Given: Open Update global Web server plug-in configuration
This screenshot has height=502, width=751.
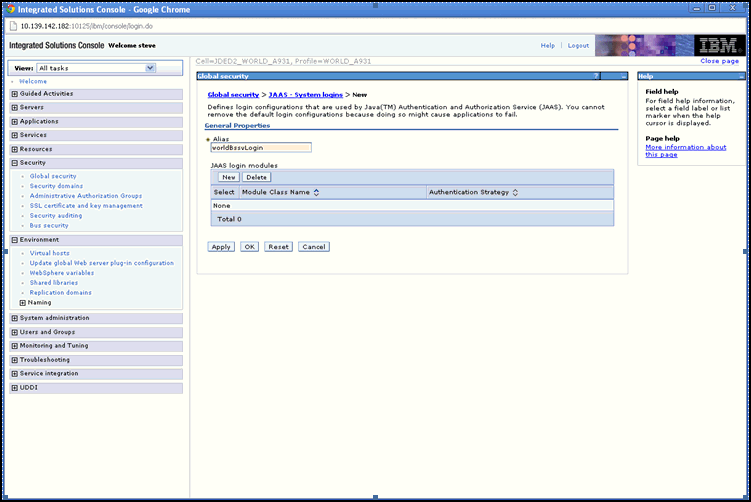Looking at the screenshot, I should [x=102, y=263].
